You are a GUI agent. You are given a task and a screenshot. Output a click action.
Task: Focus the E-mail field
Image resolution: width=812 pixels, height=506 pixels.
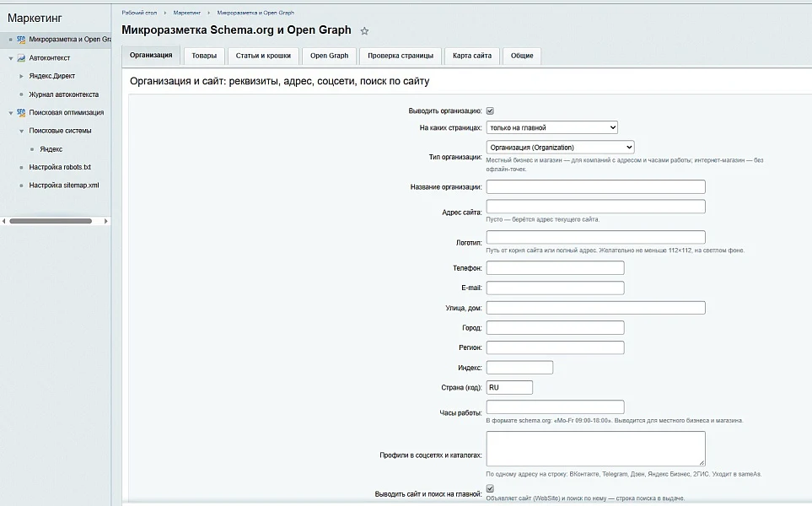pyautogui.click(x=555, y=288)
